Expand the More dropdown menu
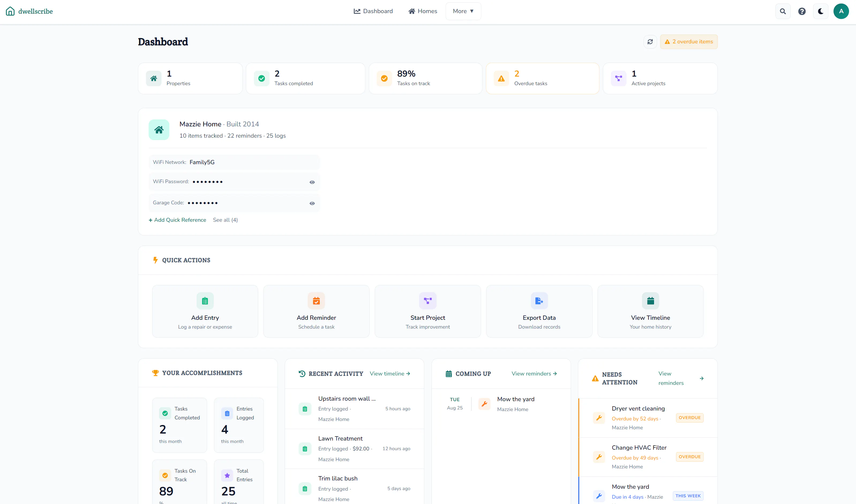Screen dimensions: 856x504 [x=463, y=11]
